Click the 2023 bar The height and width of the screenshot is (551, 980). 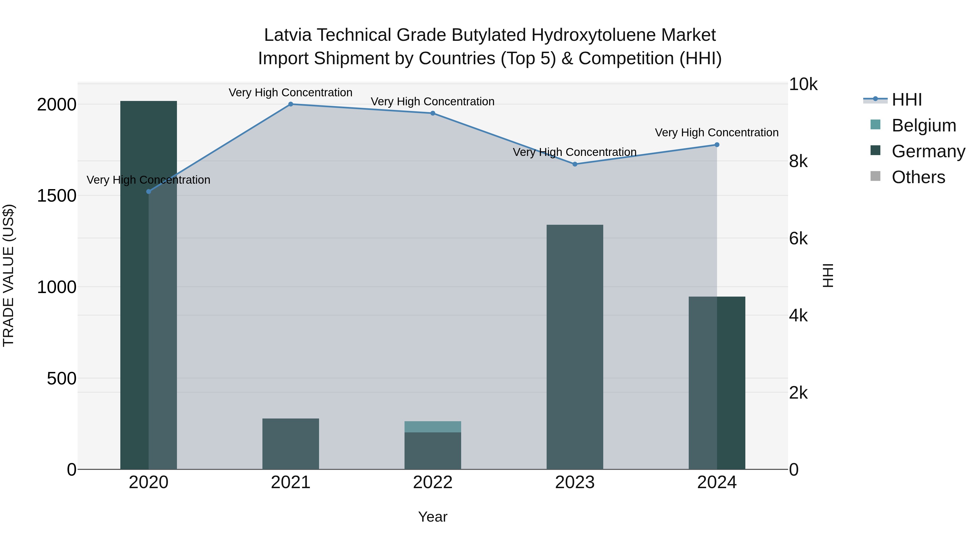pos(575,347)
